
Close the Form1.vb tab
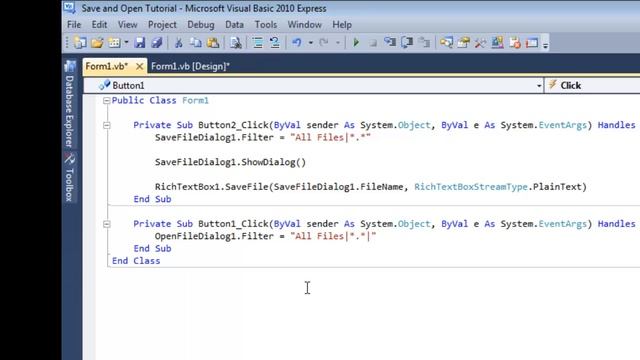[139, 66]
